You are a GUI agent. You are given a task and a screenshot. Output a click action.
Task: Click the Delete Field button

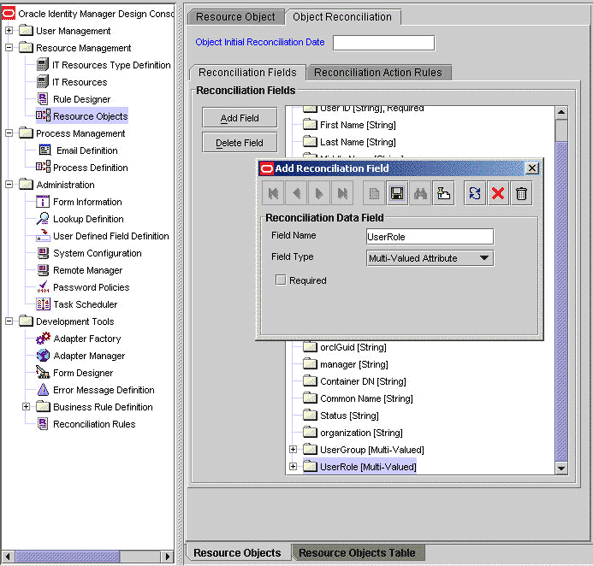(239, 143)
